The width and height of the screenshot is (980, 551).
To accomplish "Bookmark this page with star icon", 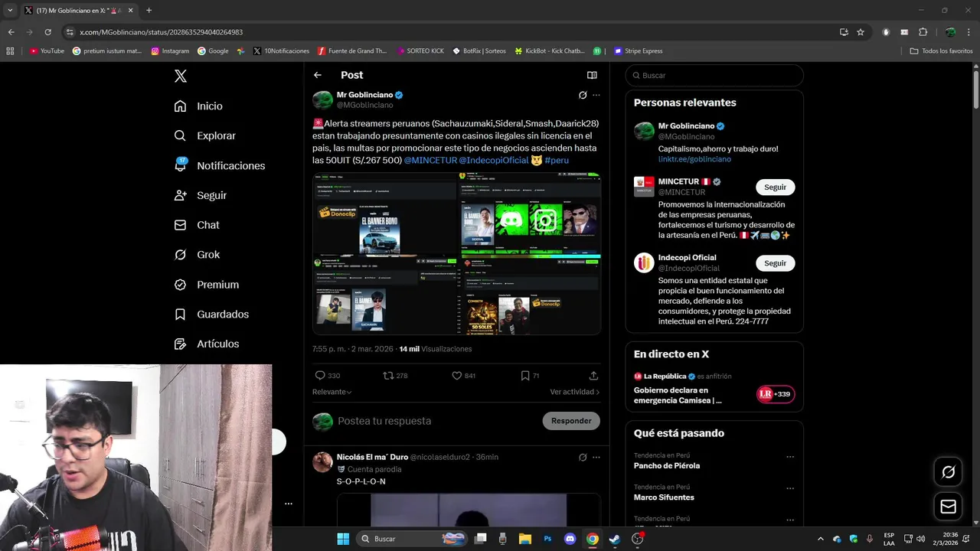I will tap(861, 32).
